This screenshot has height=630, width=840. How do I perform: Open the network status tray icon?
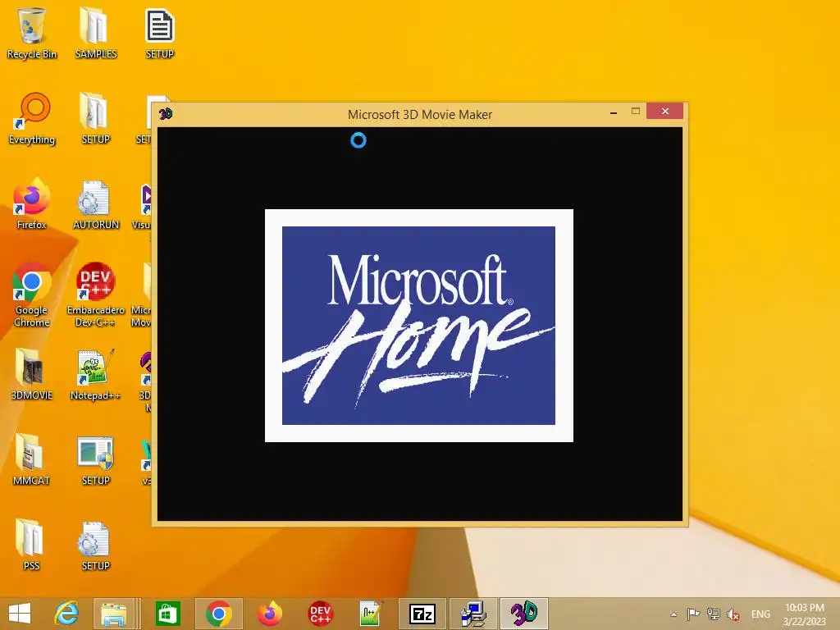[x=713, y=614]
